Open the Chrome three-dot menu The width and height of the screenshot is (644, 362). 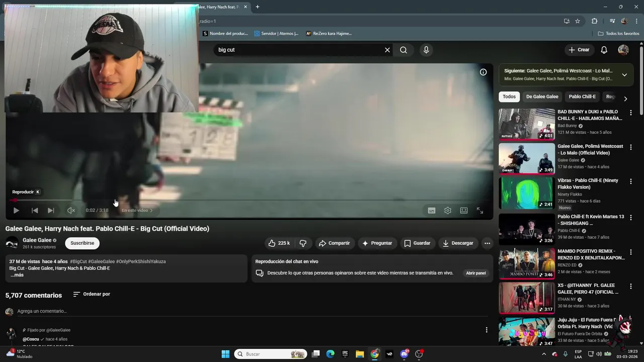(x=636, y=21)
